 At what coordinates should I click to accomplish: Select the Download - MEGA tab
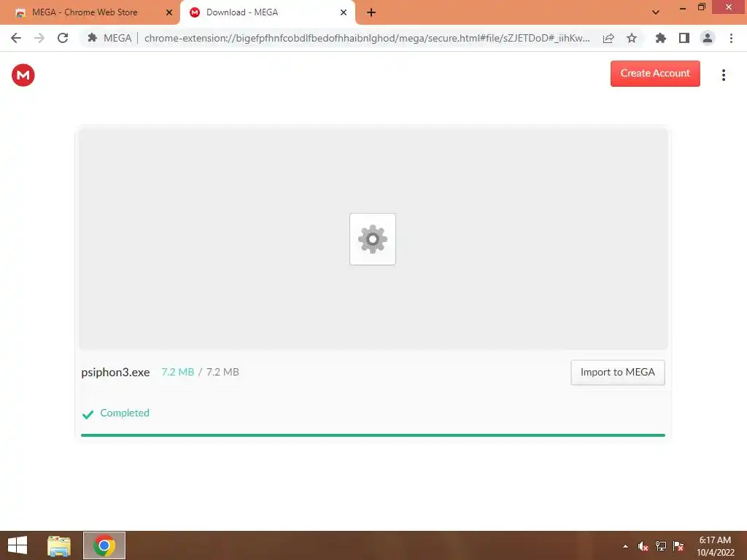(x=267, y=12)
